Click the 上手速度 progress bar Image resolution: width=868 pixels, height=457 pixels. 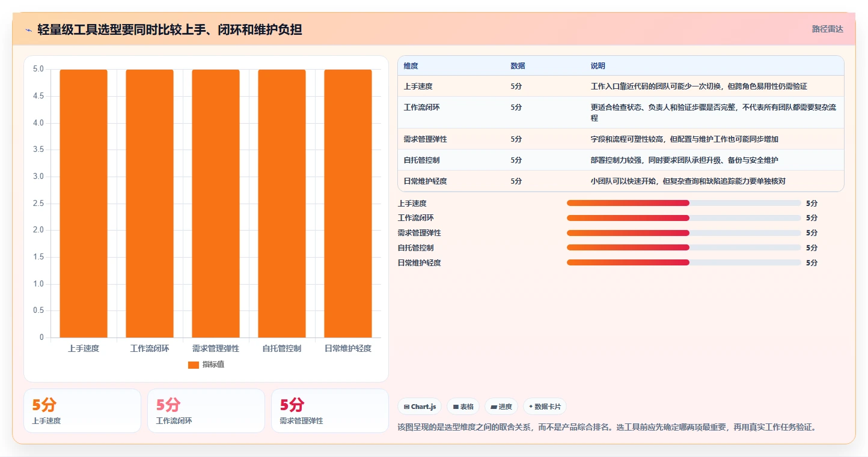[x=684, y=203]
